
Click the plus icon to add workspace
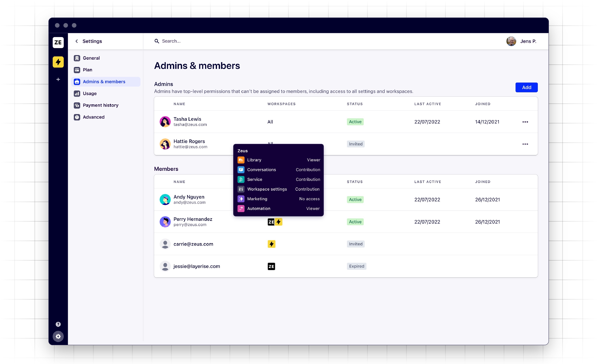tap(58, 79)
